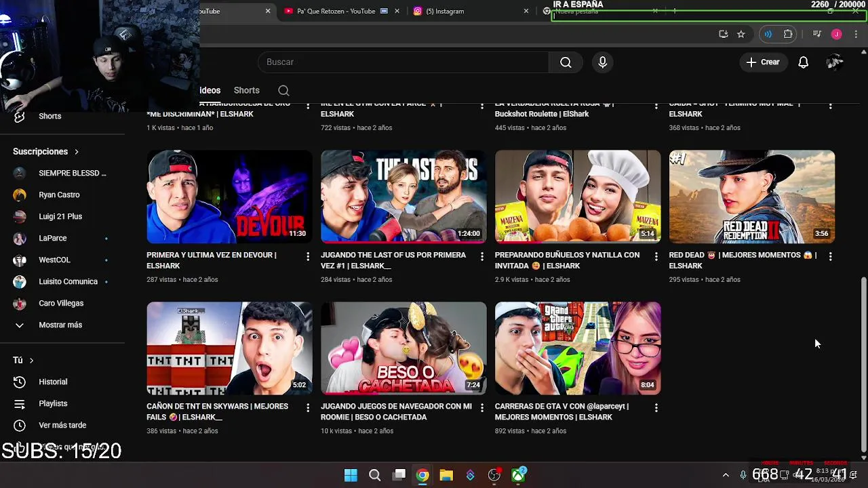Open the Windows Start menu
This screenshot has height=488, width=868.
coord(351,475)
